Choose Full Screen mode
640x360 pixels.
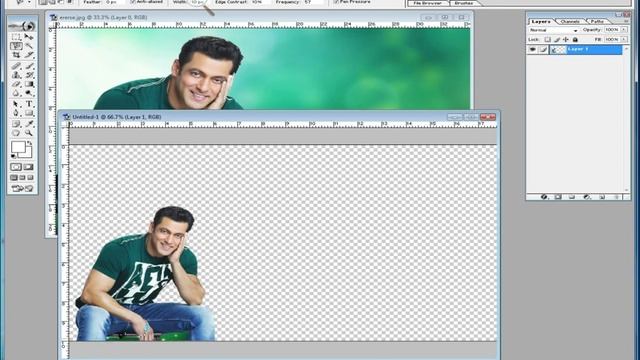pyautogui.click(x=30, y=178)
